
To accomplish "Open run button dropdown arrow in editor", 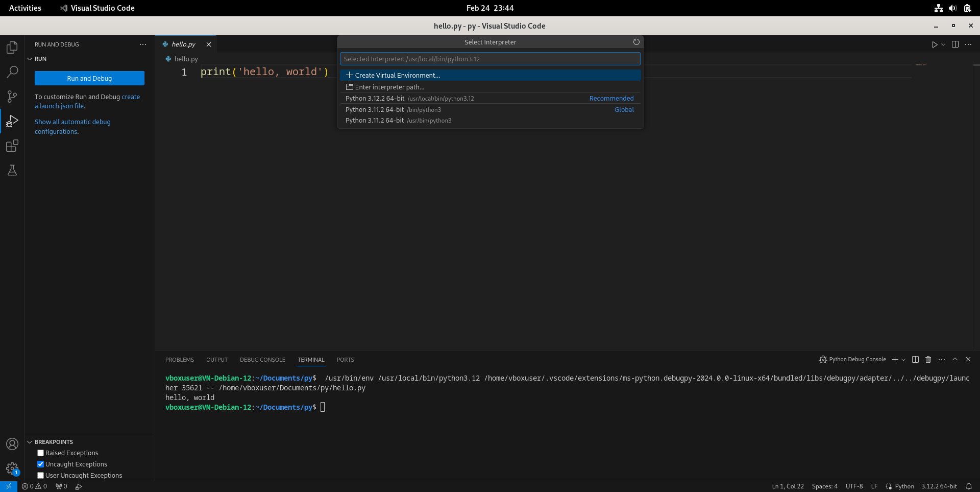I will tap(943, 44).
